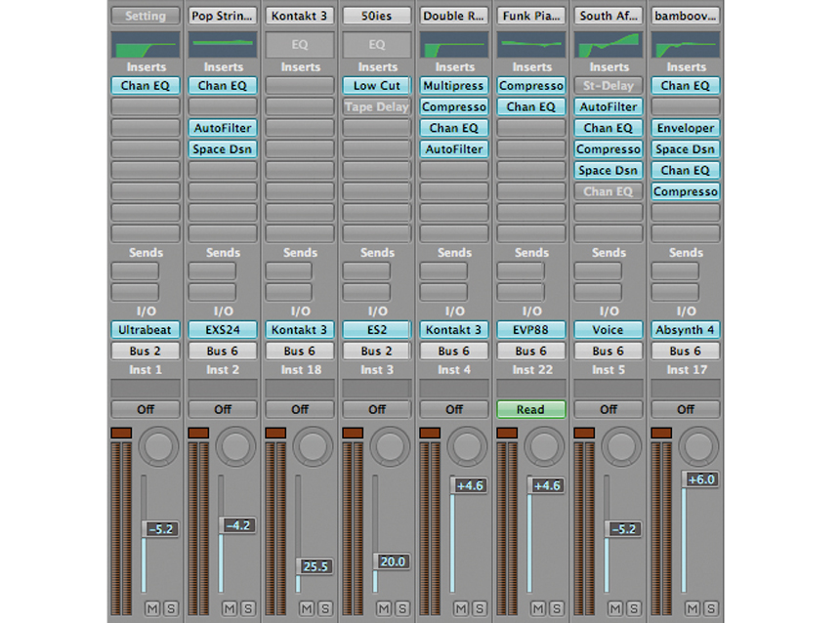Open the Enveloper insert on bamboov channel
The image size is (840, 623).
point(686,128)
